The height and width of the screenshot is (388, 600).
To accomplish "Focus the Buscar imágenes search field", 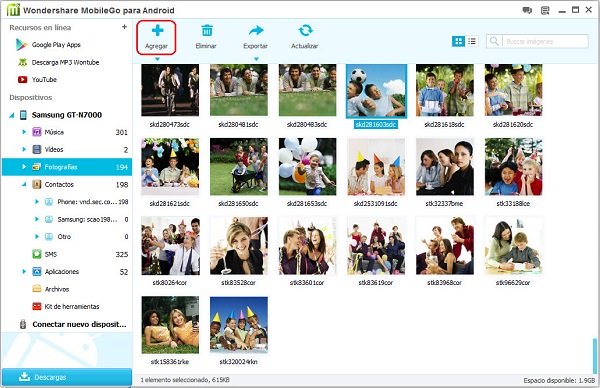I will [x=537, y=41].
